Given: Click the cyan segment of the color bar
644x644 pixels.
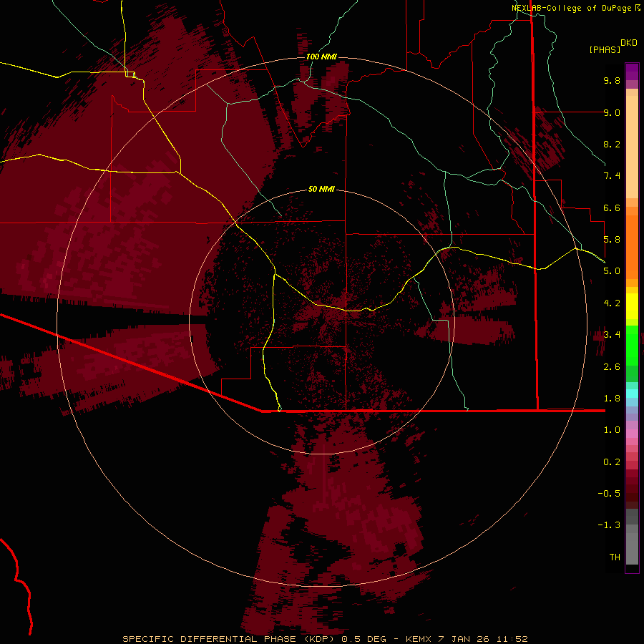Looking at the screenshot, I should pyautogui.click(x=632, y=394).
